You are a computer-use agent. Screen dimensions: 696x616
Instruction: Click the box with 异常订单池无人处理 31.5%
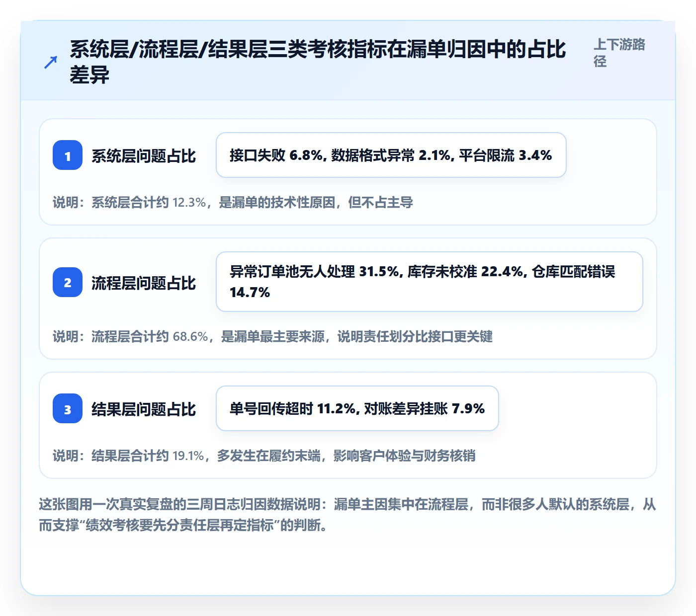pos(430,282)
